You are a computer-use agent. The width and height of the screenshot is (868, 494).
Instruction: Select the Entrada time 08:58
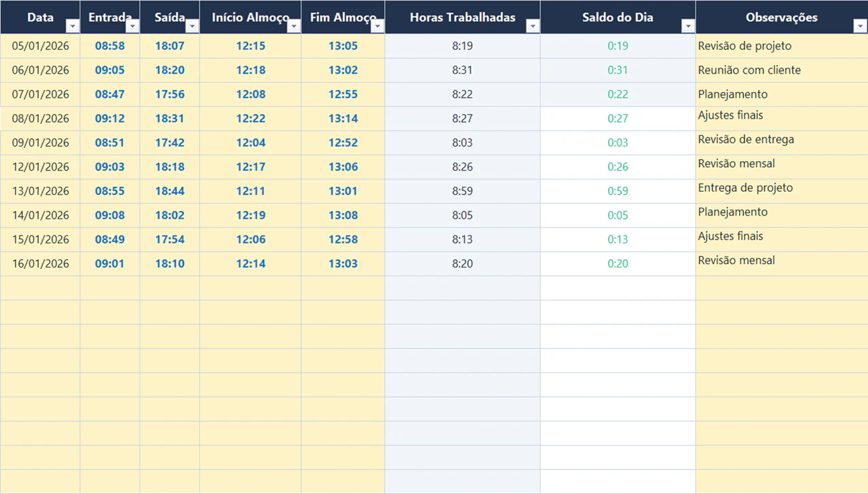point(110,46)
